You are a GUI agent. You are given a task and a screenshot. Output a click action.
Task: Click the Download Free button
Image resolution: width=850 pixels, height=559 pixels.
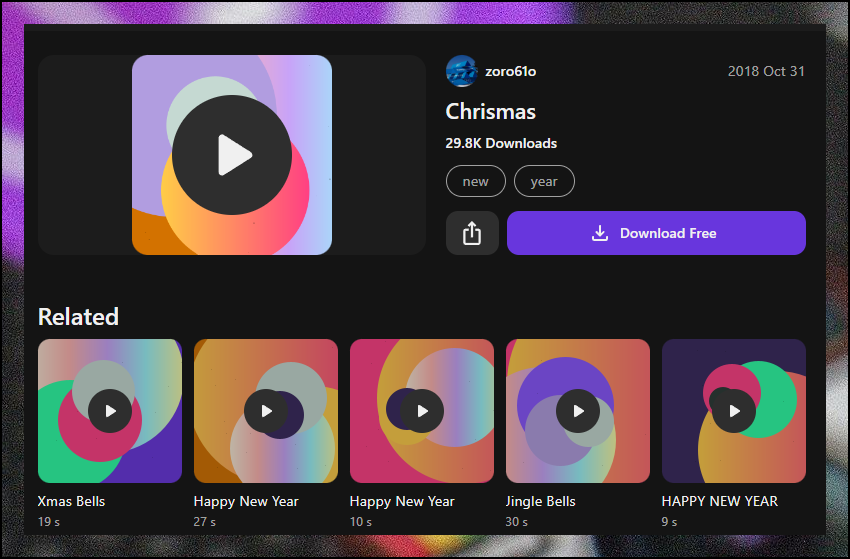[656, 233]
